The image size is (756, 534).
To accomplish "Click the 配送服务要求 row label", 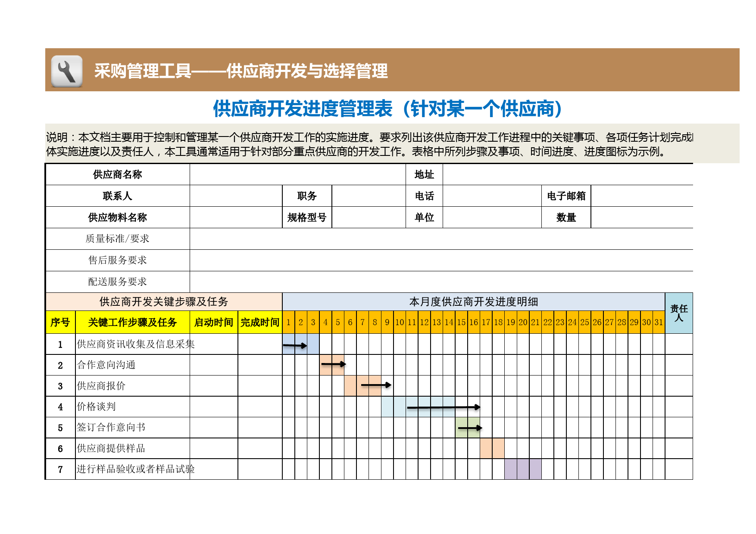I will pyautogui.click(x=118, y=282).
